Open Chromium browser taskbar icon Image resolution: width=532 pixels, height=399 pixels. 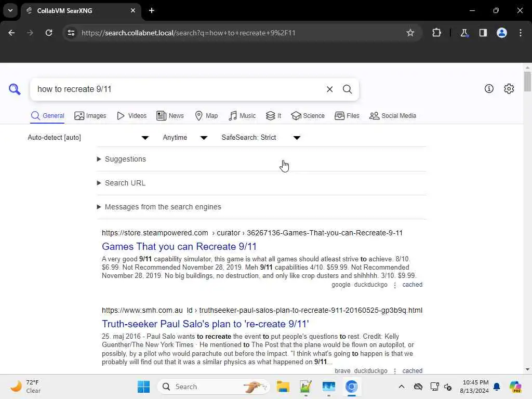click(x=352, y=387)
